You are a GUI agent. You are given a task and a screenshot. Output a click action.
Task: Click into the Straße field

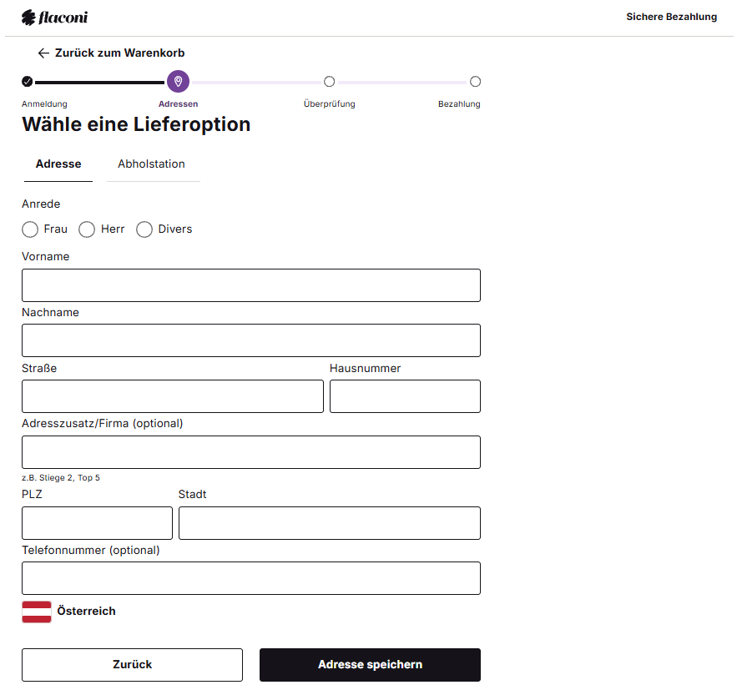point(173,396)
